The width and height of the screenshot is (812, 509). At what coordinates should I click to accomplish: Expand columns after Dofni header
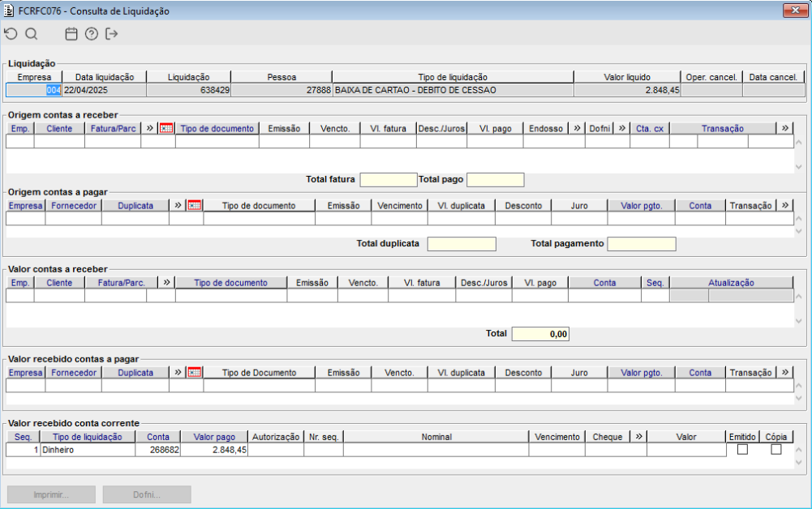(622, 128)
